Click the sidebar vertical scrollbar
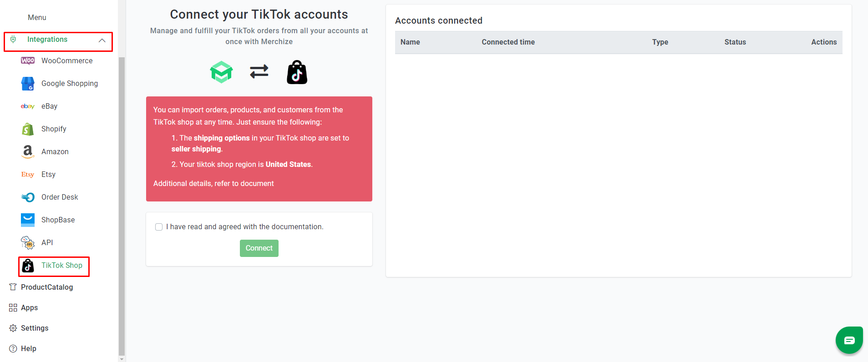Screen dimensions: 868x362 point(122,207)
